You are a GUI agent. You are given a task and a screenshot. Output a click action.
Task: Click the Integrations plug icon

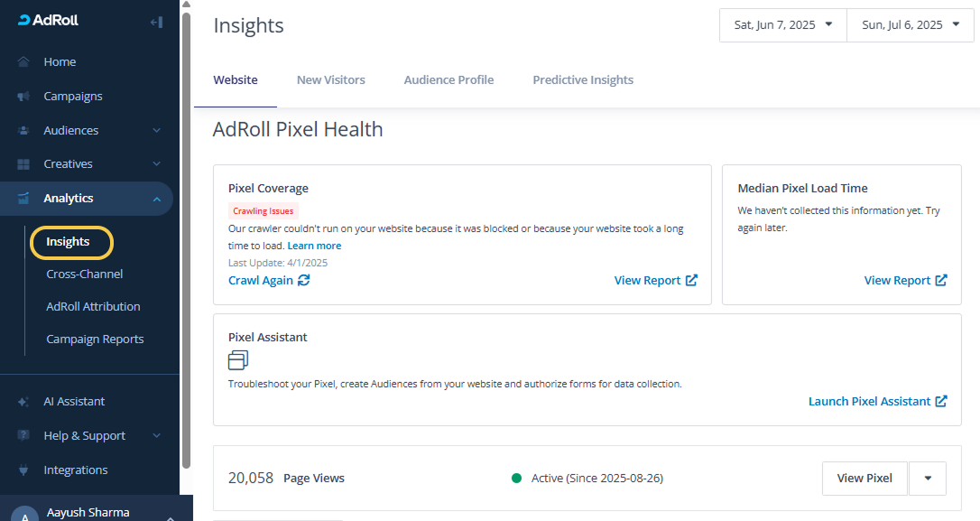click(24, 470)
